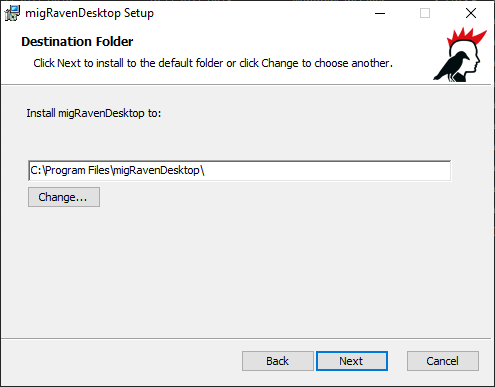Click the greyed-out maximize window button
Image resolution: width=495 pixels, height=387 pixels.
[x=425, y=13]
